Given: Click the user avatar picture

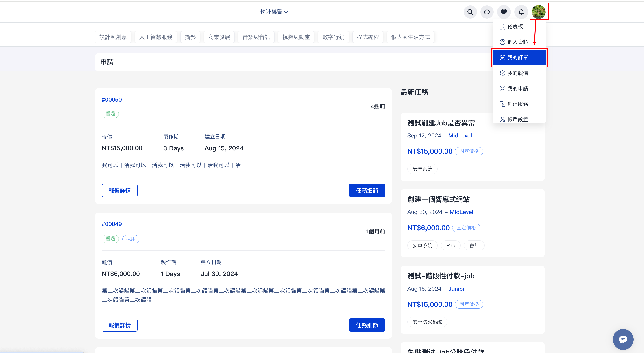Looking at the screenshot, I should click(538, 12).
